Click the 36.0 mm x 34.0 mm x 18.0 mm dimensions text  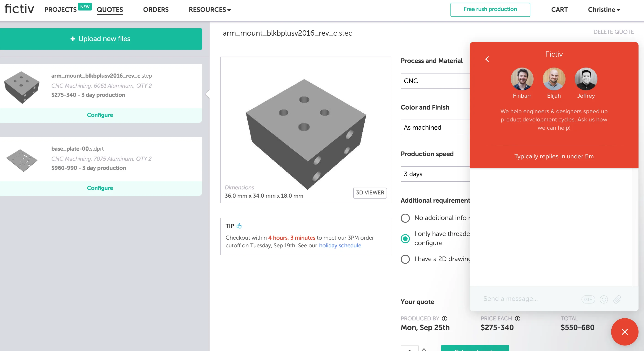coord(264,196)
